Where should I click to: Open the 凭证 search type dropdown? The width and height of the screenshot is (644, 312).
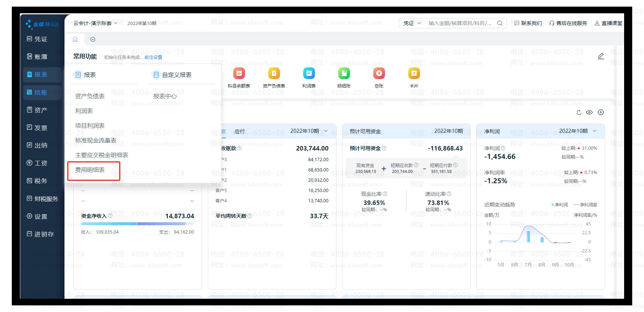[412, 23]
